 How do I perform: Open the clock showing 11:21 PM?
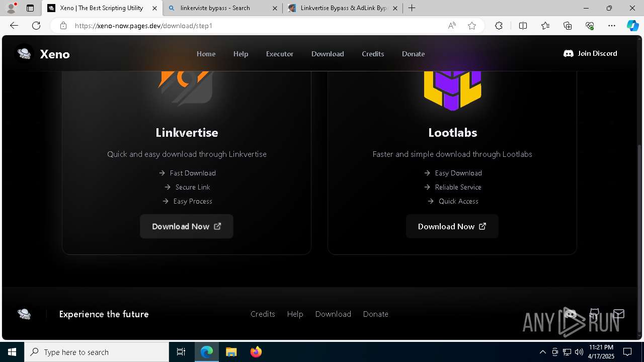(x=601, y=352)
